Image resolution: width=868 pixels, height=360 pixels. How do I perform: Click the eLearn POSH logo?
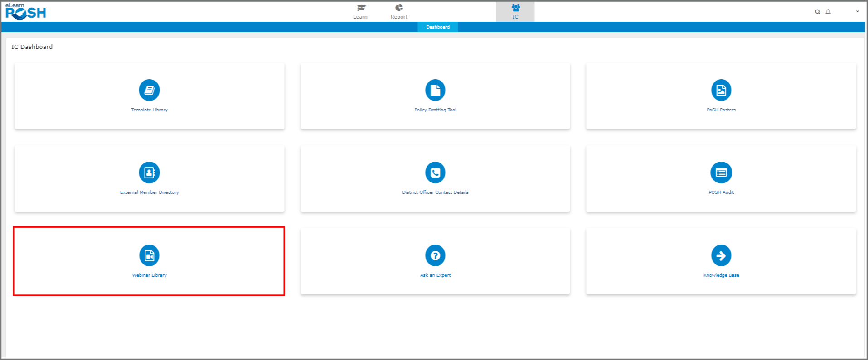point(25,11)
